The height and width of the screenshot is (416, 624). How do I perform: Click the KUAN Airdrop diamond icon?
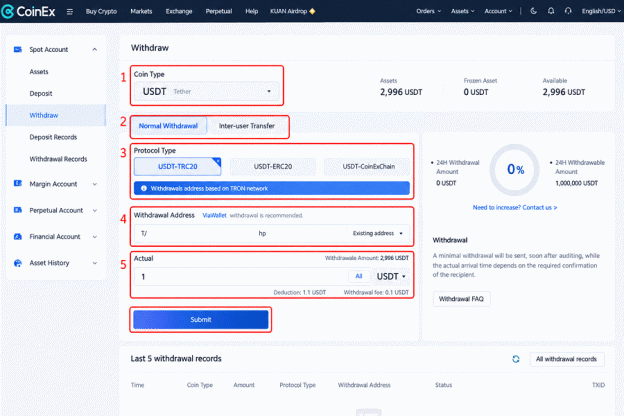pyautogui.click(x=312, y=11)
